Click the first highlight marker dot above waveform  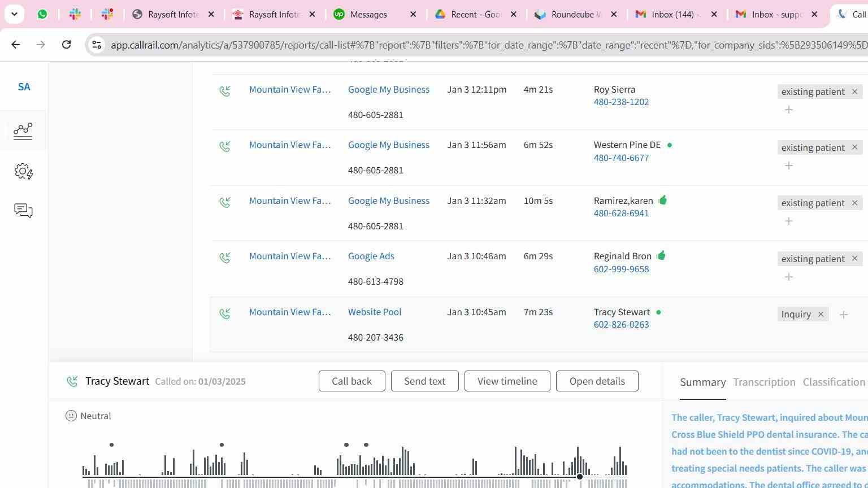[112, 445]
